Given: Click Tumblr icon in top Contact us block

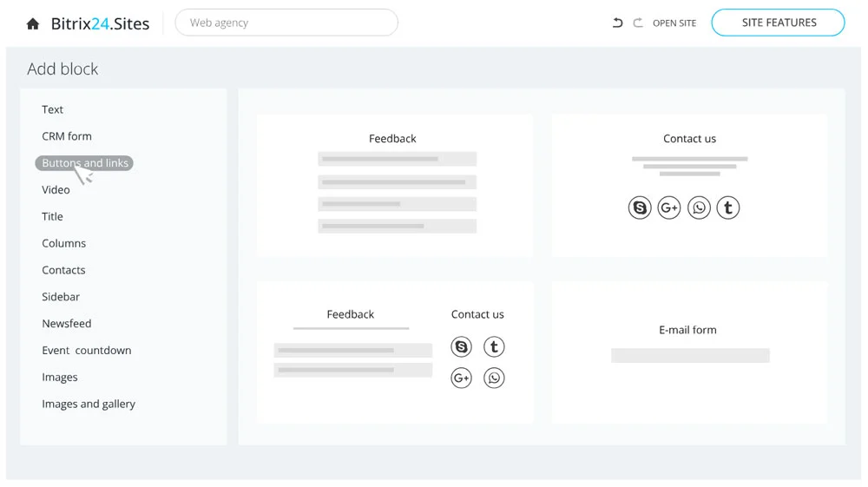Looking at the screenshot, I should (728, 207).
